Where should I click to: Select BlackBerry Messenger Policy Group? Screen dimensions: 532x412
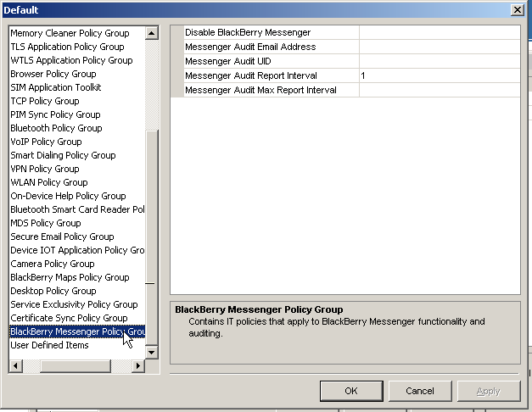tap(77, 331)
